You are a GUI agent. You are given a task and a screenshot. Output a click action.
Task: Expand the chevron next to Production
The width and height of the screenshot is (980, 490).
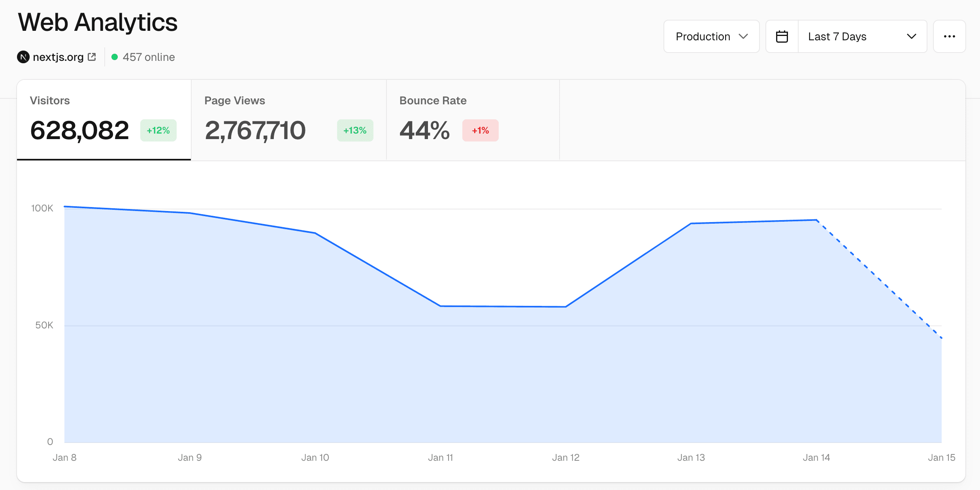pos(743,36)
